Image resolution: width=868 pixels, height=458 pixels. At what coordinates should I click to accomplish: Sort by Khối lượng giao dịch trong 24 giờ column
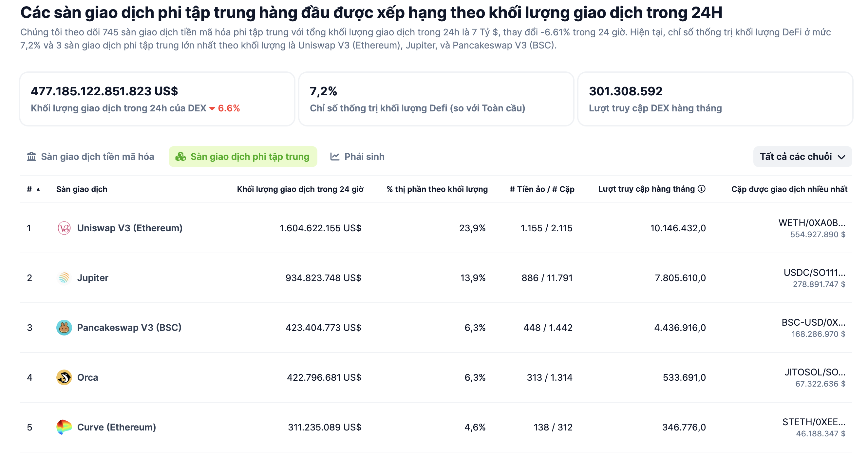click(300, 189)
